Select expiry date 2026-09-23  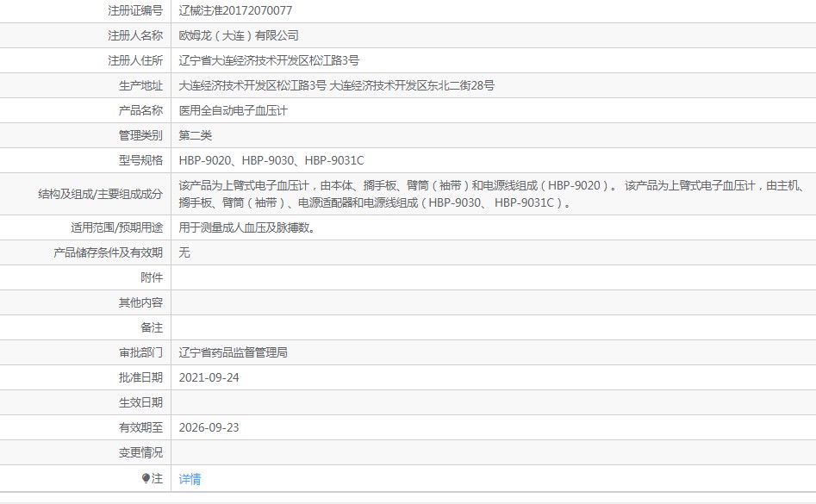pyautogui.click(x=209, y=427)
